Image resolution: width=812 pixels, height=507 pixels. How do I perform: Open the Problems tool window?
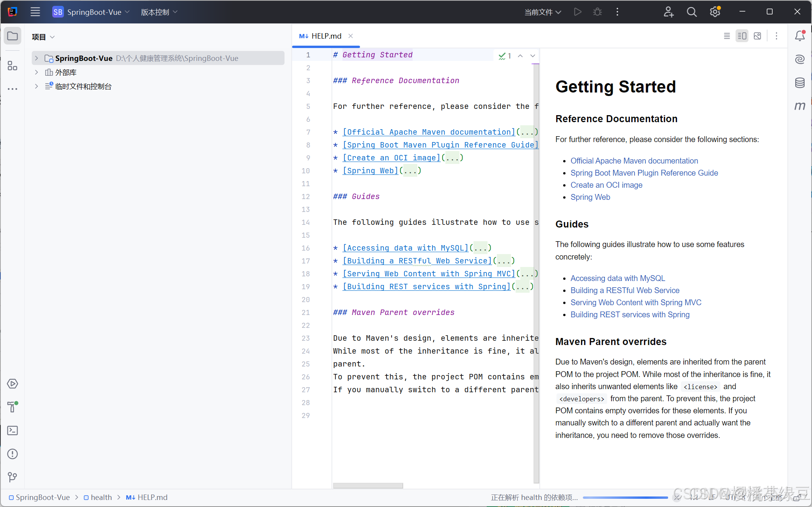tap(12, 454)
